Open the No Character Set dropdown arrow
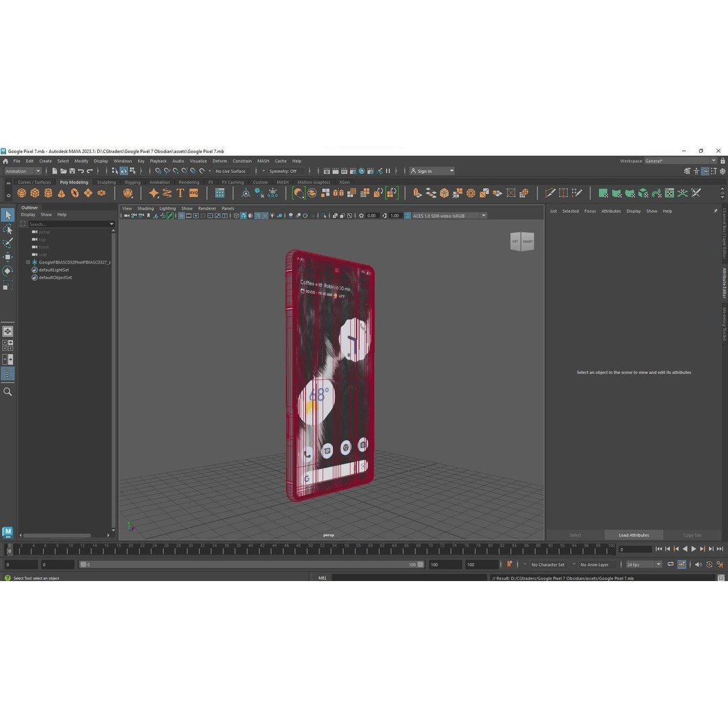The width and height of the screenshot is (728, 728). click(525, 564)
